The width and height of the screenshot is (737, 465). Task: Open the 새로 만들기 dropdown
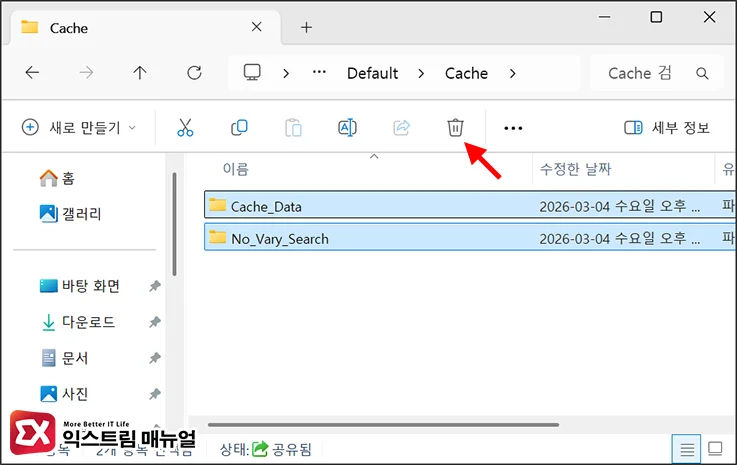click(x=79, y=127)
